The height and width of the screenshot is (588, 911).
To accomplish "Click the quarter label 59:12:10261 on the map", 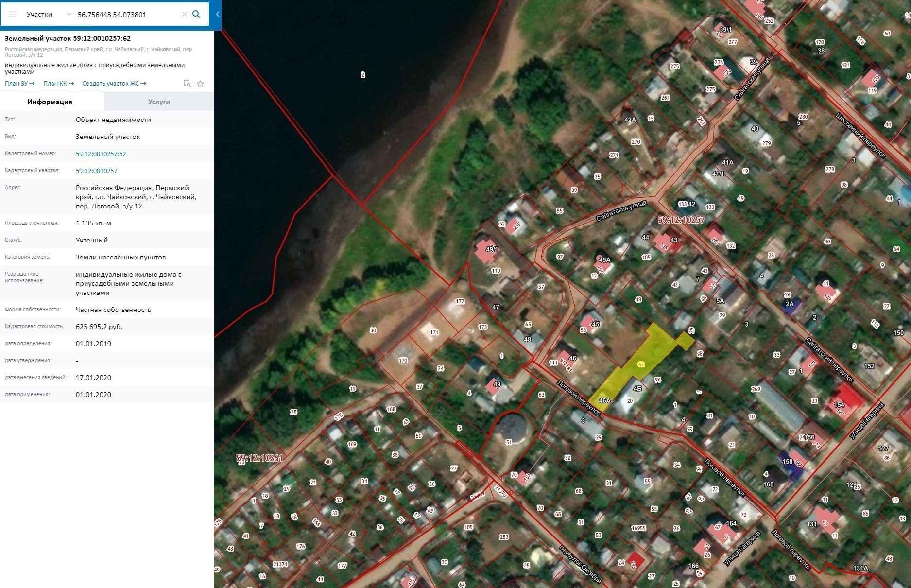I will (259, 458).
